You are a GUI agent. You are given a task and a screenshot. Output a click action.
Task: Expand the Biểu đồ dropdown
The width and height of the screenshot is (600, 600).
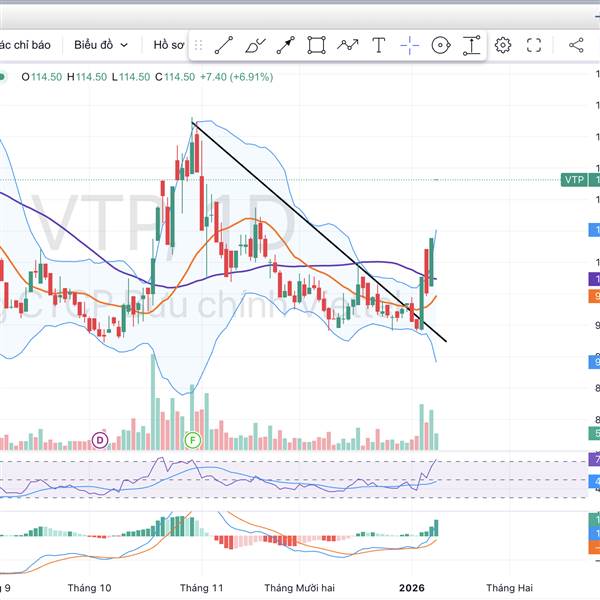(x=101, y=45)
